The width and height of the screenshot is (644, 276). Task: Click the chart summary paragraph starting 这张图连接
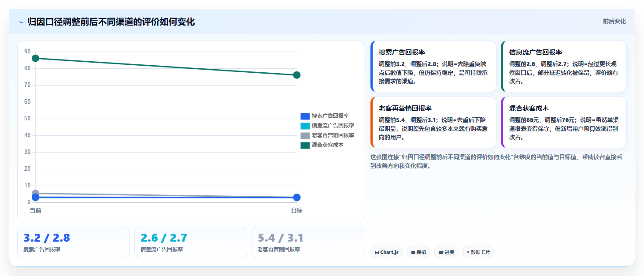(x=496, y=161)
